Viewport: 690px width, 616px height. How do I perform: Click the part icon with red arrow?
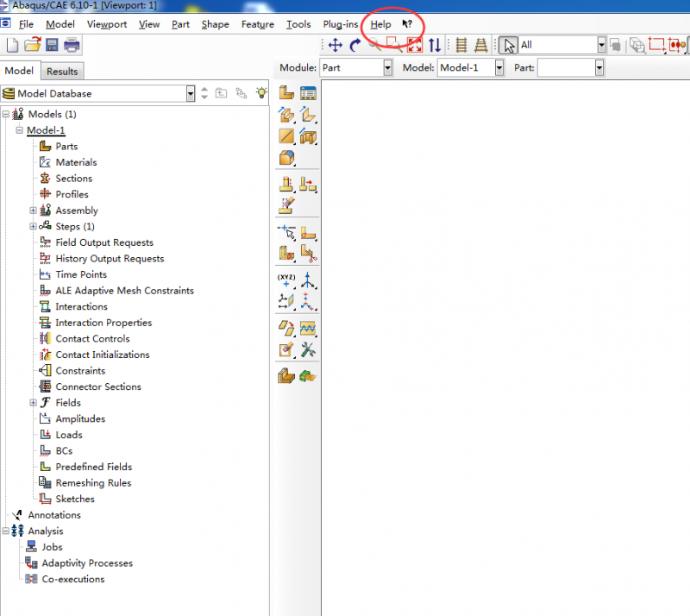tap(308, 184)
